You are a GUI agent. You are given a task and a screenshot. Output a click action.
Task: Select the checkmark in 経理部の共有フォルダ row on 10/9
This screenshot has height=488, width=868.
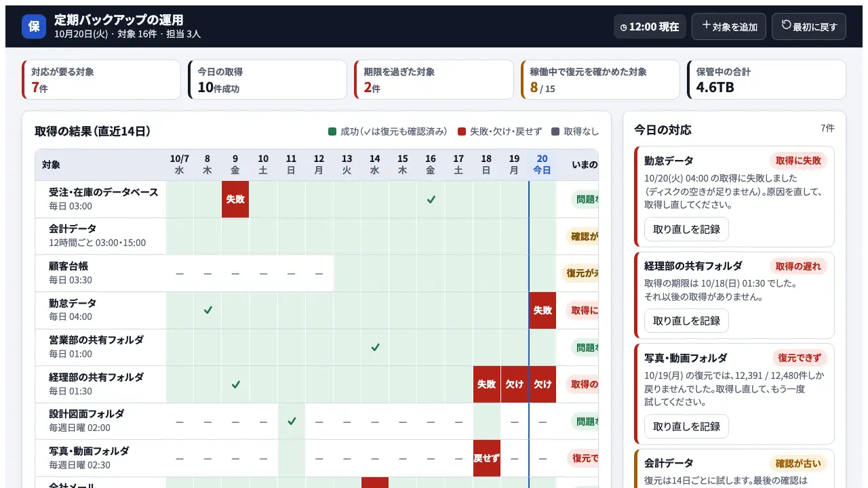tap(235, 384)
